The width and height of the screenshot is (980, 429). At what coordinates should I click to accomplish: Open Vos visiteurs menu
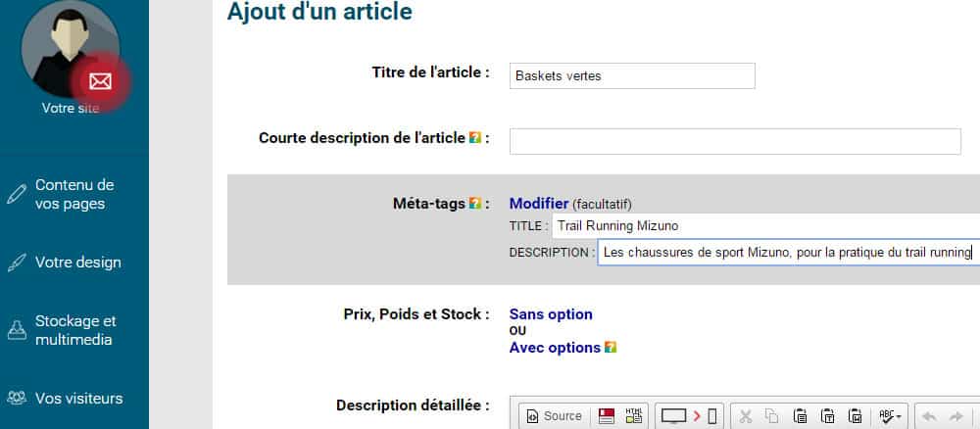click(78, 399)
